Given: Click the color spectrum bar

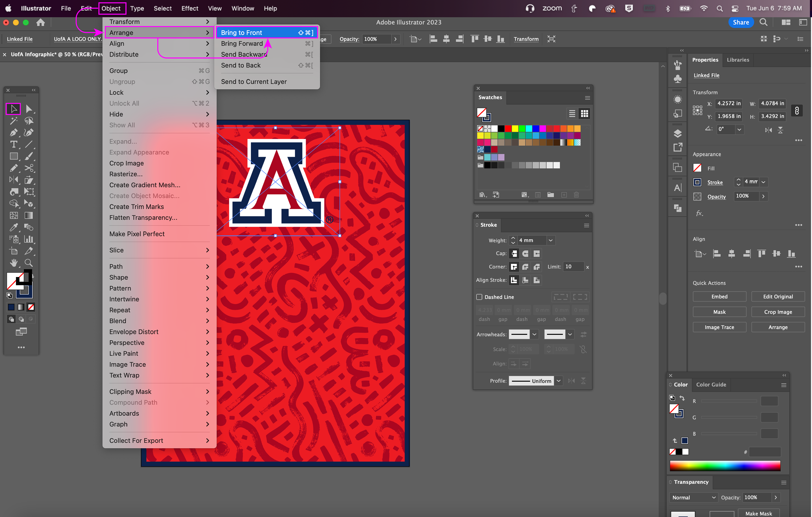Looking at the screenshot, I should (x=725, y=466).
